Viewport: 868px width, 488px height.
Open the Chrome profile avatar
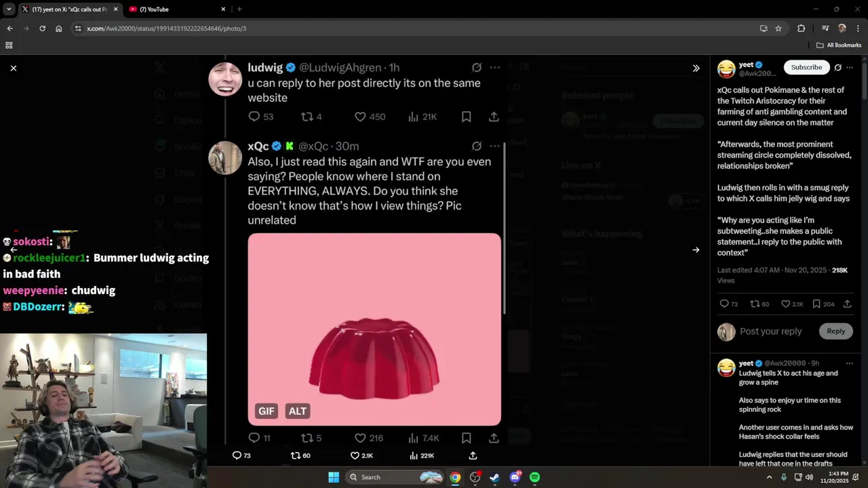(x=842, y=28)
